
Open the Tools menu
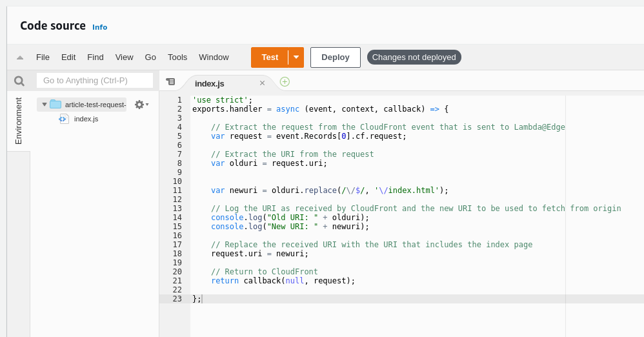177,57
